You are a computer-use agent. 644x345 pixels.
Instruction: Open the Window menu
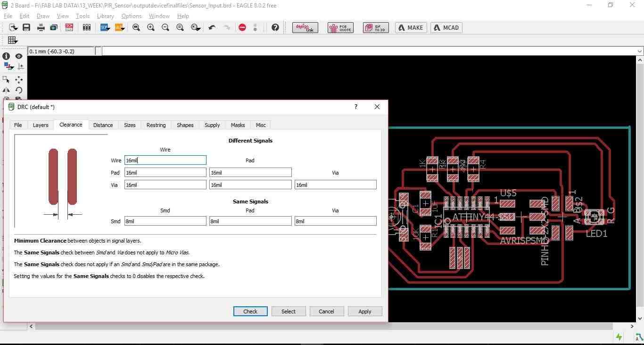coord(159,16)
